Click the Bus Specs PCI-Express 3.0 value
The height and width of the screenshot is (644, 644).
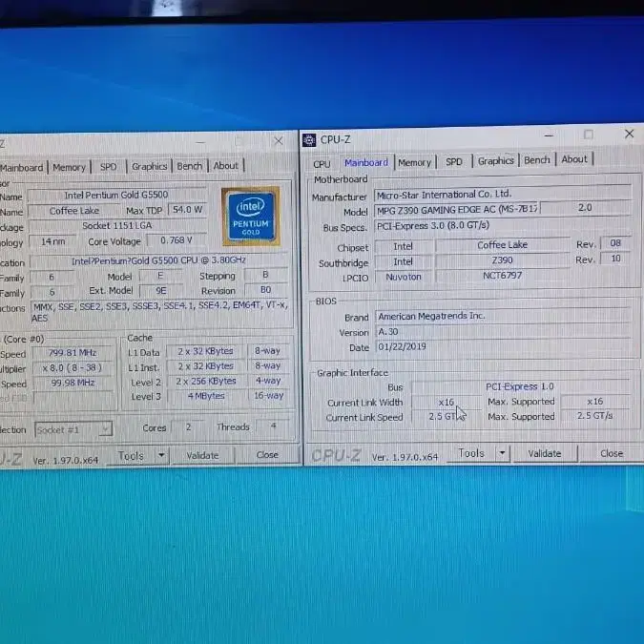[x=503, y=225]
